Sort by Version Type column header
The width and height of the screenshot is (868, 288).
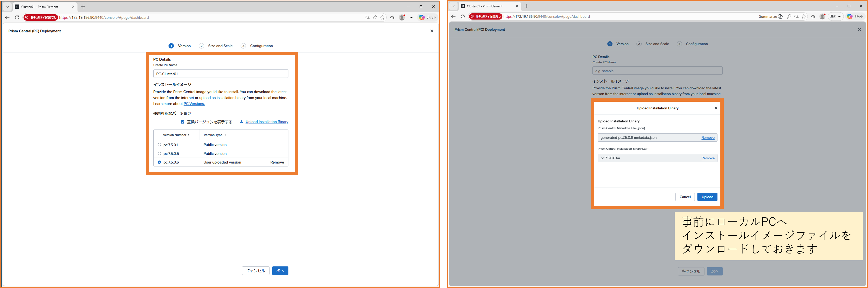(x=213, y=135)
